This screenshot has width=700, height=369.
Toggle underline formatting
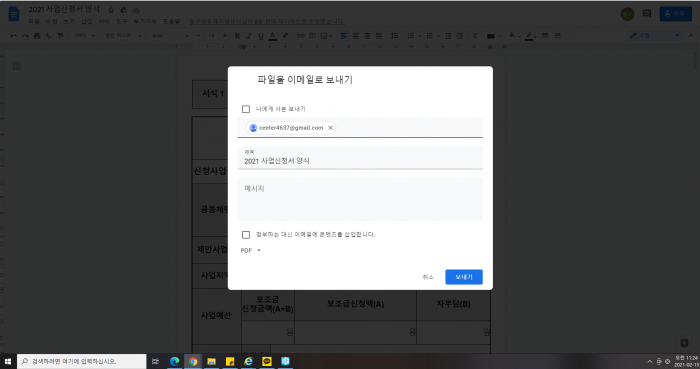point(260,36)
